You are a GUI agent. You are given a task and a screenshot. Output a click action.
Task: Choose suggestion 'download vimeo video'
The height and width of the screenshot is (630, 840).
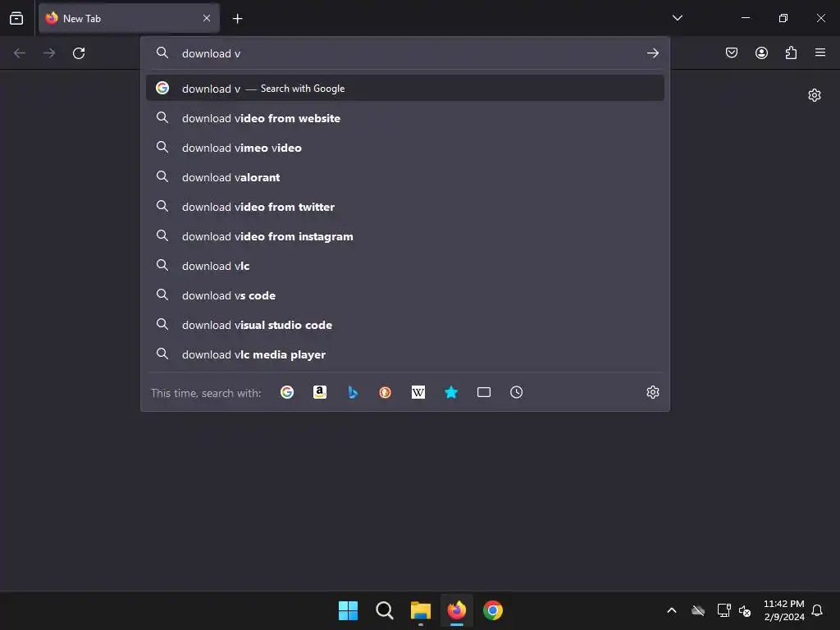[x=405, y=148]
